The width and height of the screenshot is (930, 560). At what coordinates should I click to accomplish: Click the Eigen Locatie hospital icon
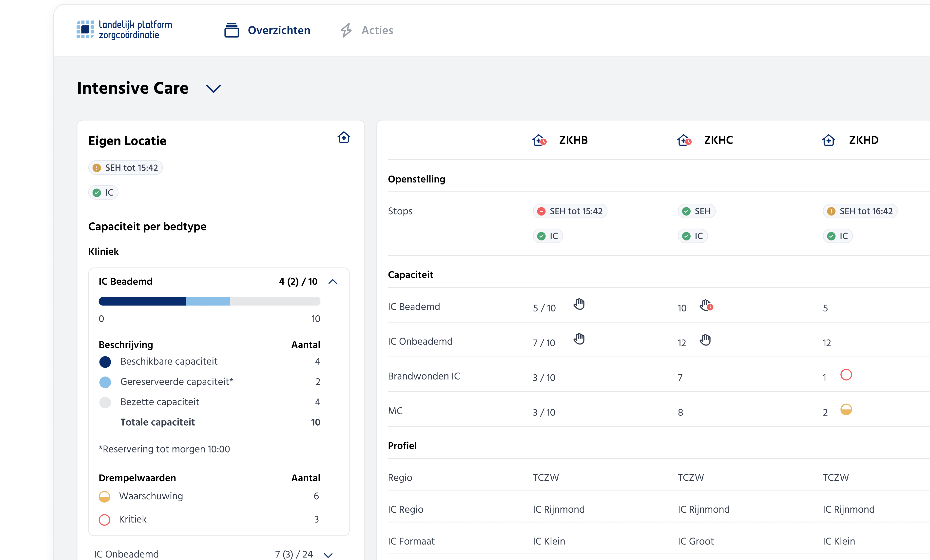[344, 138]
